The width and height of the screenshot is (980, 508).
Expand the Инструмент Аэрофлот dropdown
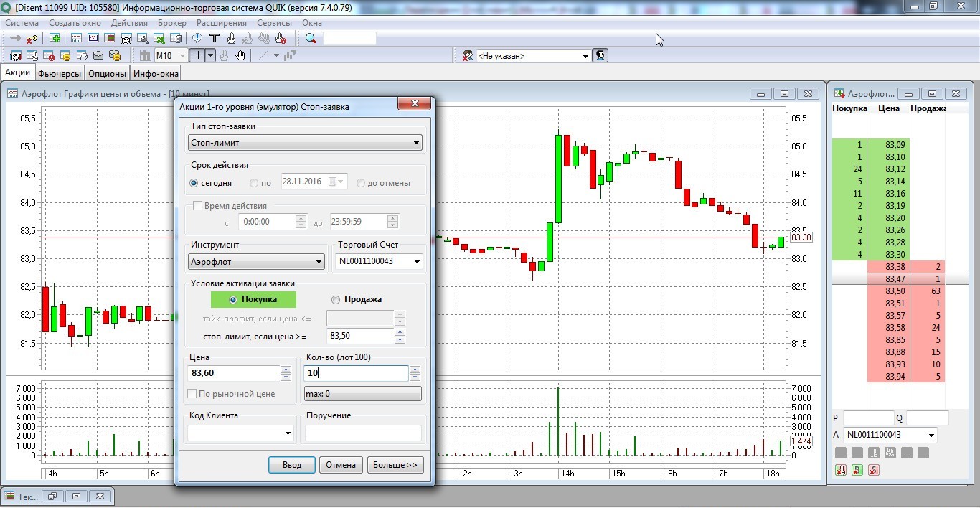click(319, 262)
